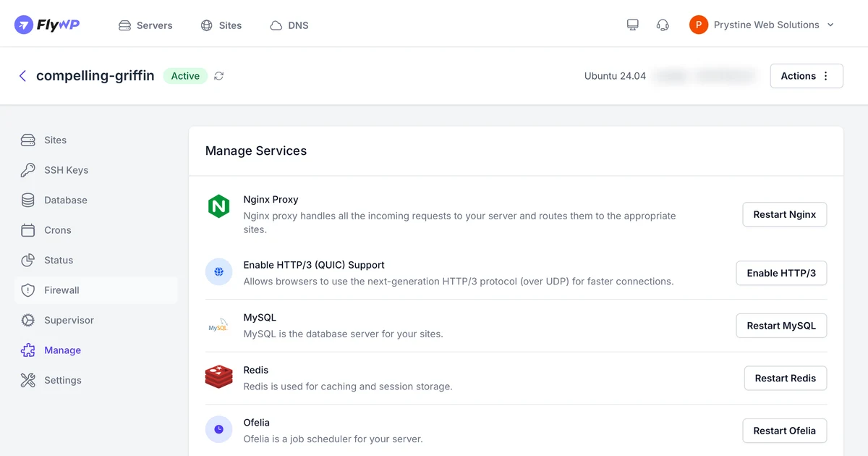
Task: Open the Servers menu
Action: 145,25
